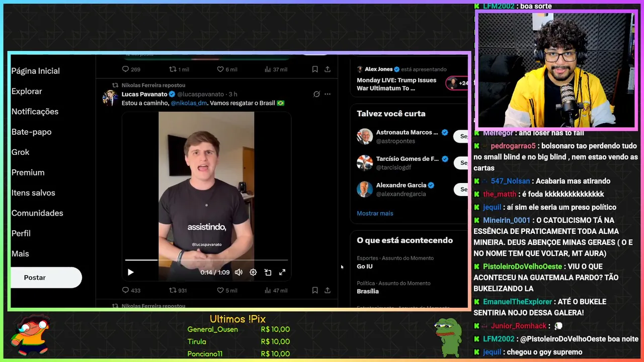644x362 pixels.
Task: Click Tirula entry in Pix list
Action: [x=197, y=341]
